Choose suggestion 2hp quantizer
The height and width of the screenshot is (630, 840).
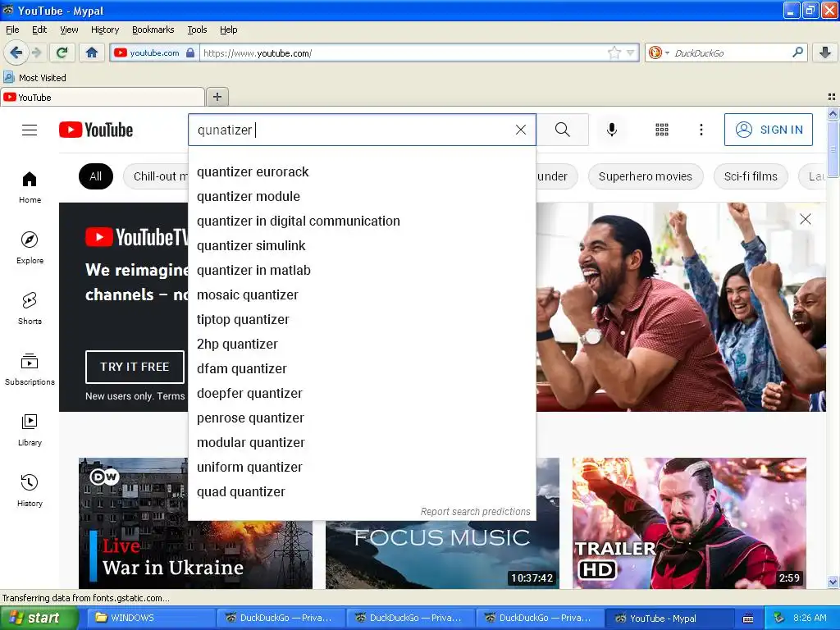click(362, 345)
